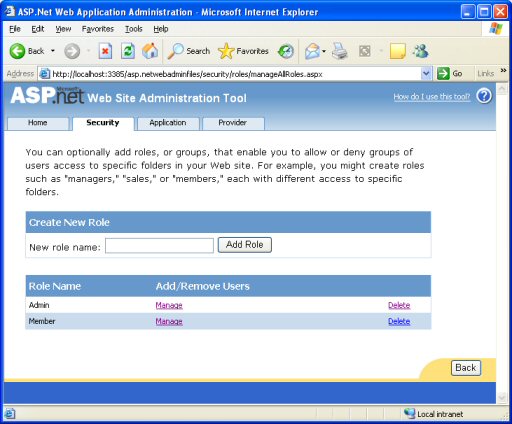Viewport: 512px width, 424px height.
Task: Open the Help menu
Action: pyautogui.click(x=161, y=29)
